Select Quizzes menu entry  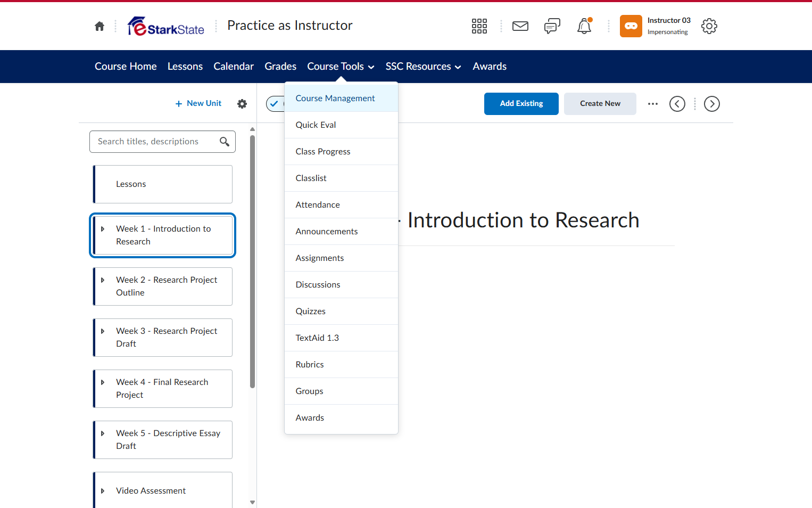click(x=341, y=312)
